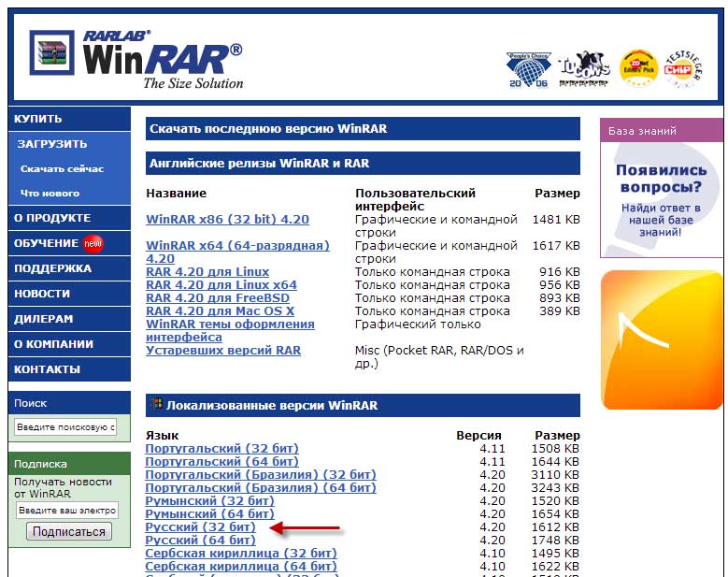The width and height of the screenshot is (728, 577).
Task: Open the RAR 4.20 для Linux x64 link
Action: click(221, 285)
